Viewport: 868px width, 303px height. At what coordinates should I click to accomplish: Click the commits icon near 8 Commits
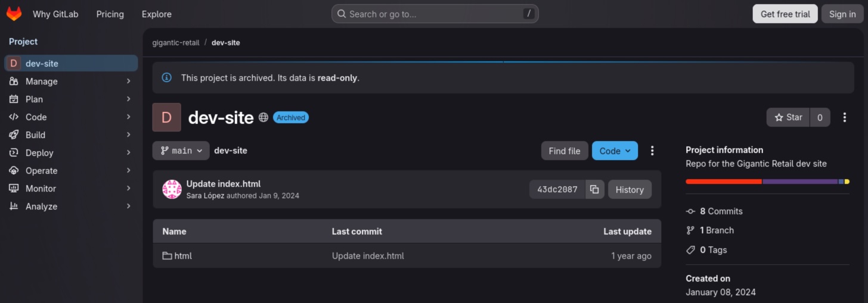click(x=690, y=211)
